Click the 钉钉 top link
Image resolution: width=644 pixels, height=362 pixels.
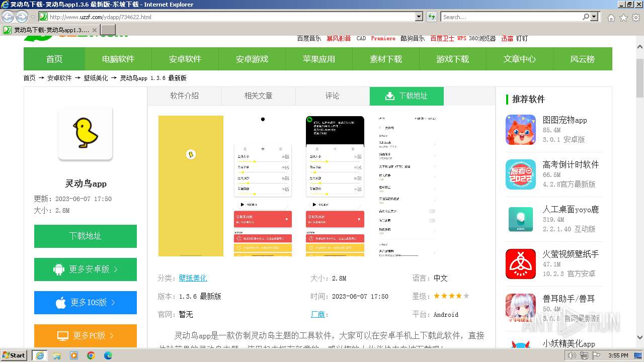pos(522,39)
